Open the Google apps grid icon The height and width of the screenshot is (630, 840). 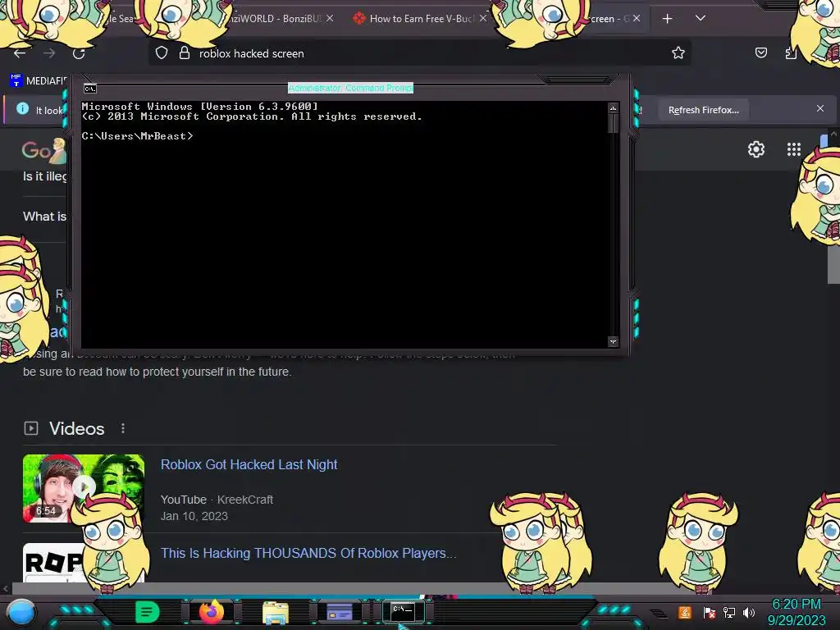[793, 149]
